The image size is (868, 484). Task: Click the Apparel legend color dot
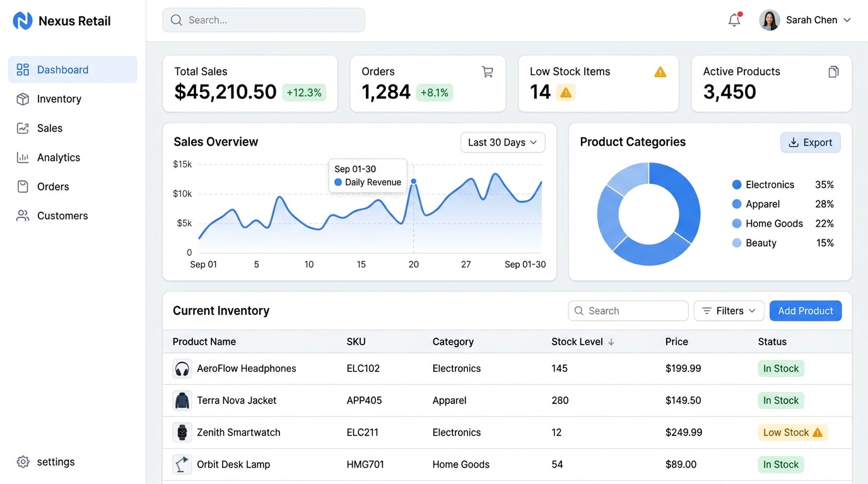(737, 204)
